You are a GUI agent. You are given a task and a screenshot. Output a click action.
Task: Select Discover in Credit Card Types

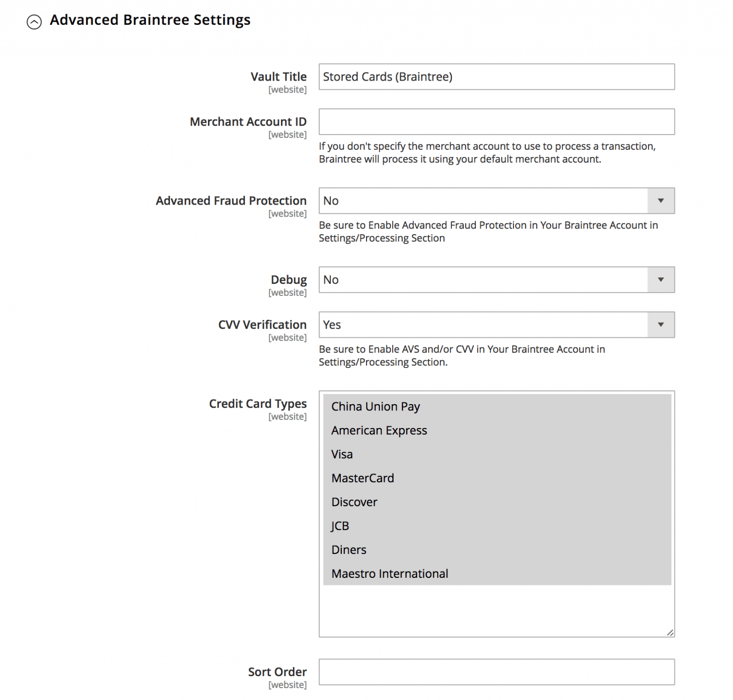[354, 502]
